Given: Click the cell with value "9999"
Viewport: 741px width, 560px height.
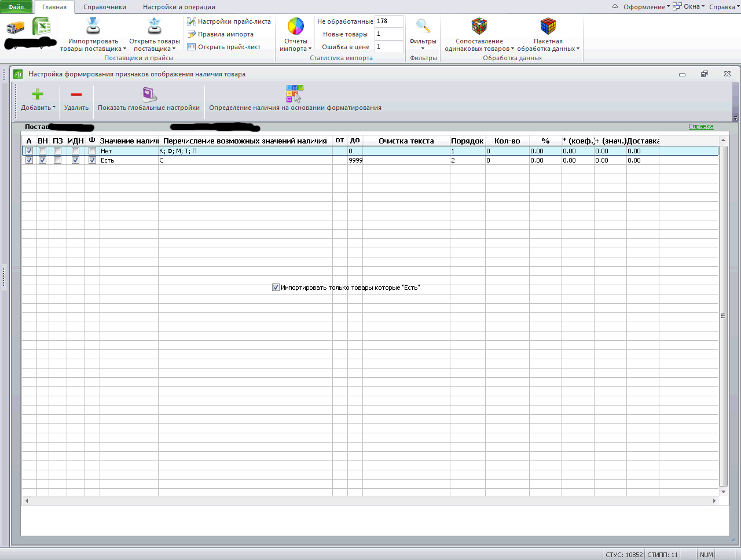Looking at the screenshot, I should [x=355, y=160].
